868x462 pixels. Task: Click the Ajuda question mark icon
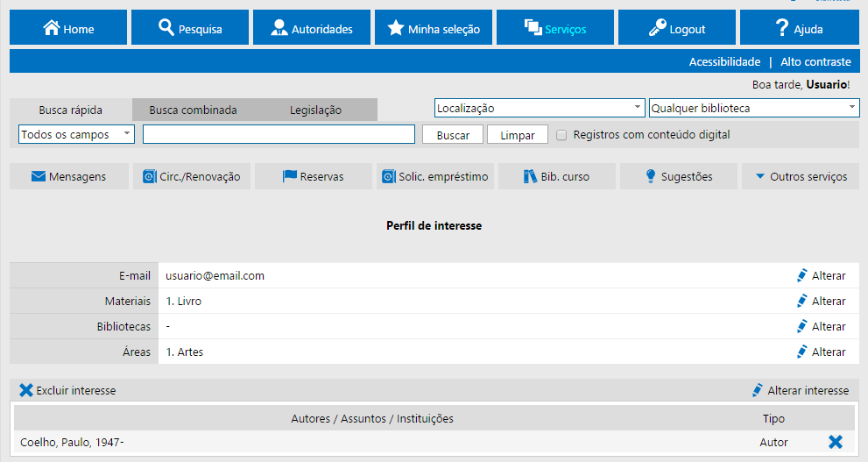pos(781,28)
